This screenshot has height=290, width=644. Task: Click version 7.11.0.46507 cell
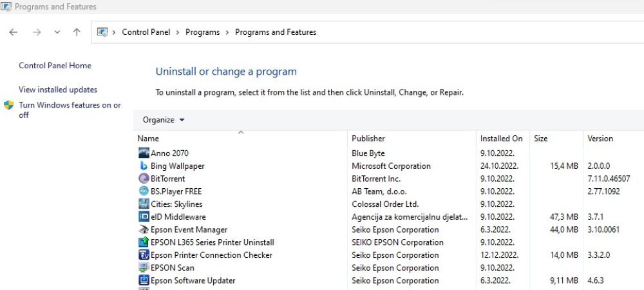click(x=609, y=179)
